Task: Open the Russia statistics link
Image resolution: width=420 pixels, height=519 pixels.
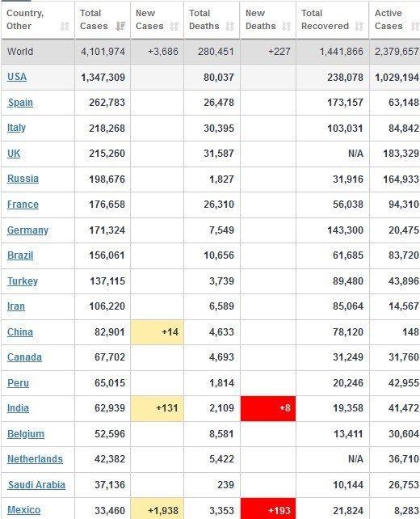Action: pos(23,179)
